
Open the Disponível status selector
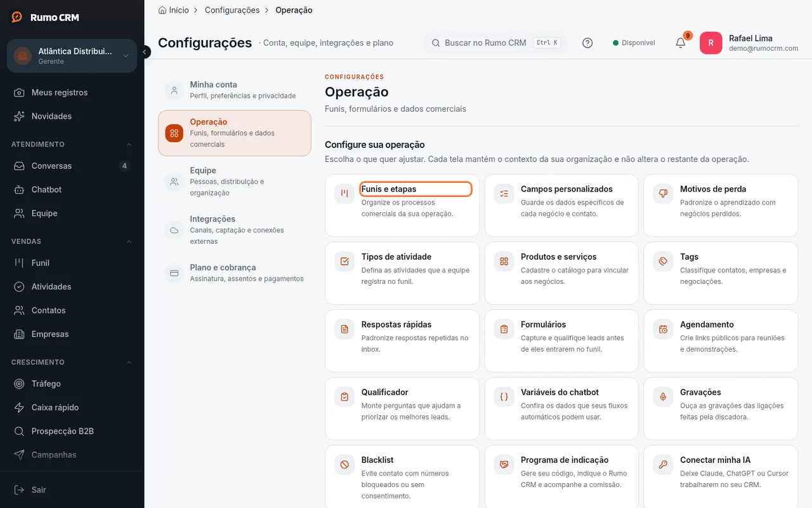click(x=634, y=43)
